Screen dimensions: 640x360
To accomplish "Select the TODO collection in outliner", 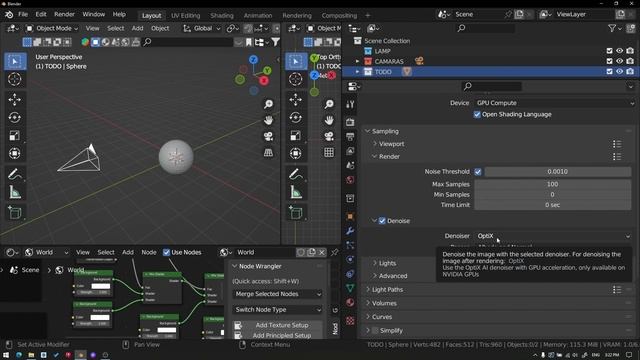I will (x=383, y=72).
